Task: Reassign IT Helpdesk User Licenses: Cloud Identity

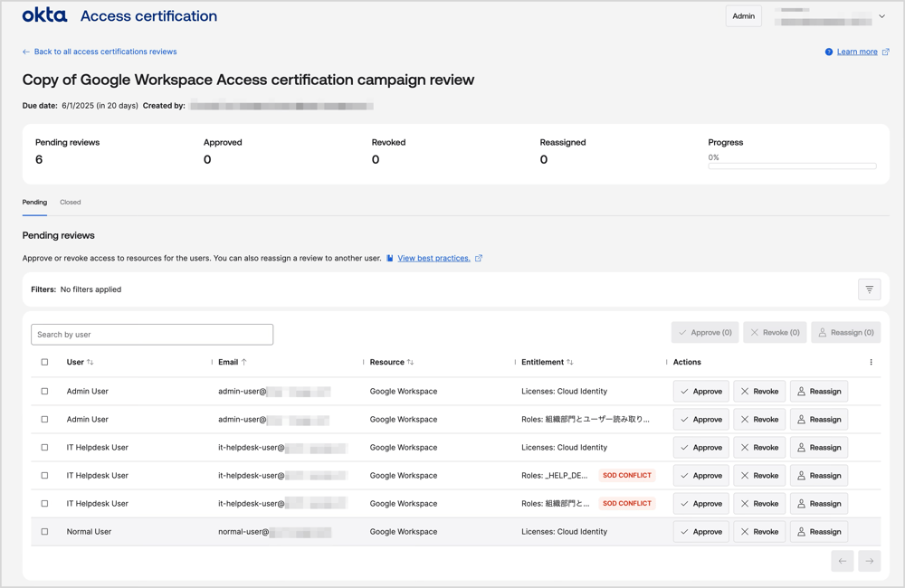Action: pos(818,447)
